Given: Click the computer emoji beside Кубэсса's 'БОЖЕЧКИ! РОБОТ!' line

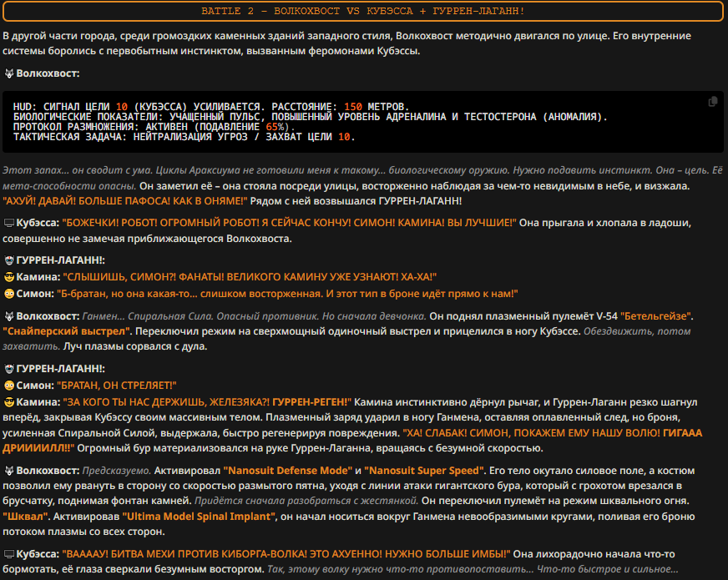Looking at the screenshot, I should click(x=9, y=223).
